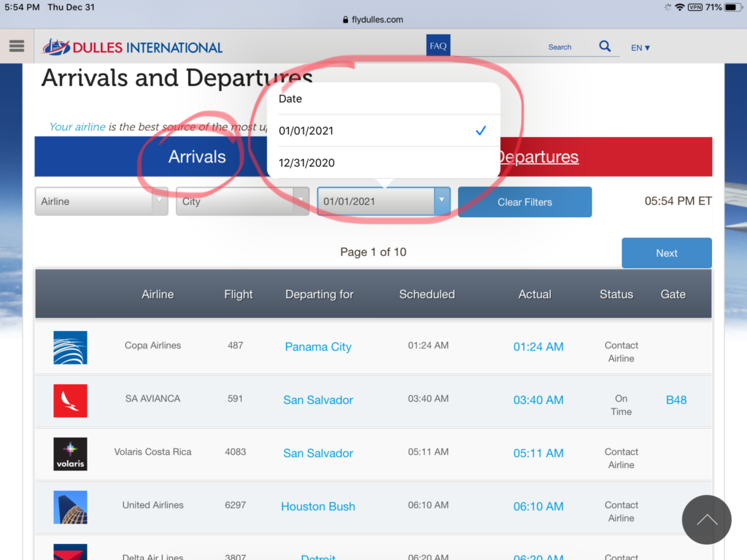This screenshot has width=747, height=560.
Task: Click the United Airlines logo
Action: click(70, 507)
